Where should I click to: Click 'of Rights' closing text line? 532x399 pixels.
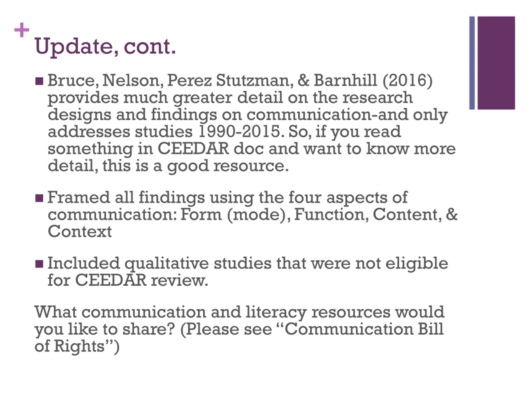(77, 347)
